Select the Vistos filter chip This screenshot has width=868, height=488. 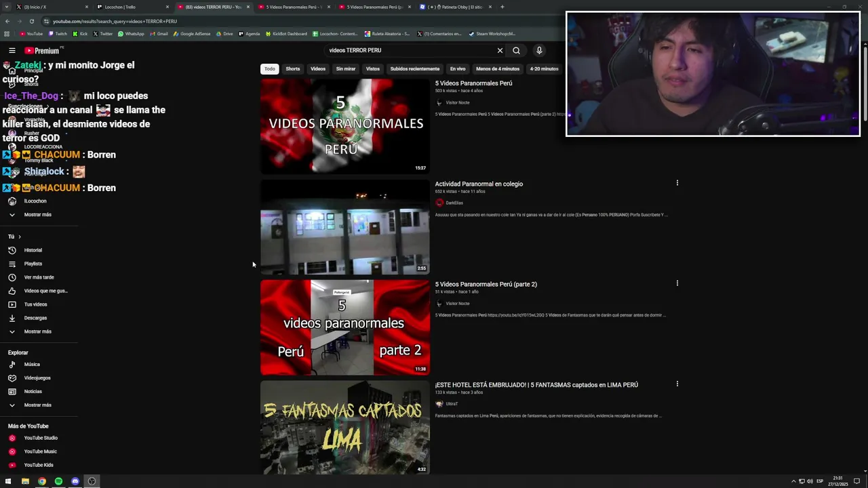(373, 68)
